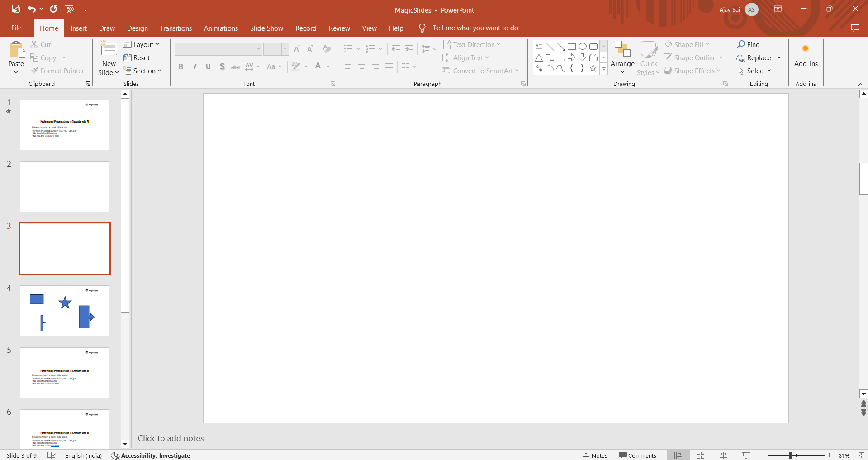The height and width of the screenshot is (460, 868).
Task: Select the star shape in shapes gallery
Action: click(593, 68)
